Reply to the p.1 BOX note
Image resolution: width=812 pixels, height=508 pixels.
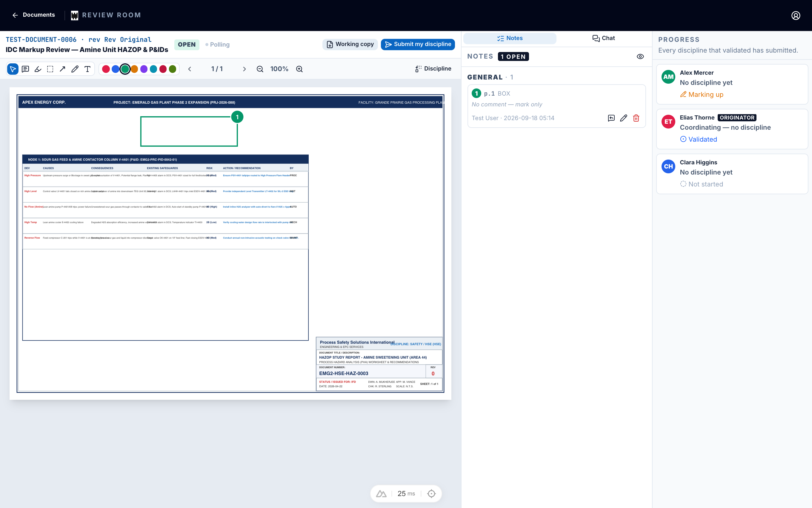pyautogui.click(x=611, y=118)
